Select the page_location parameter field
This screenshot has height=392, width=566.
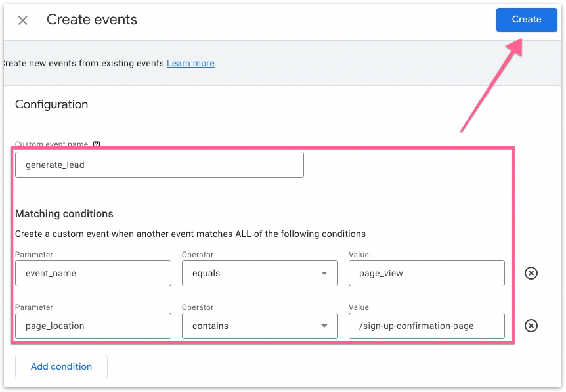[93, 326]
